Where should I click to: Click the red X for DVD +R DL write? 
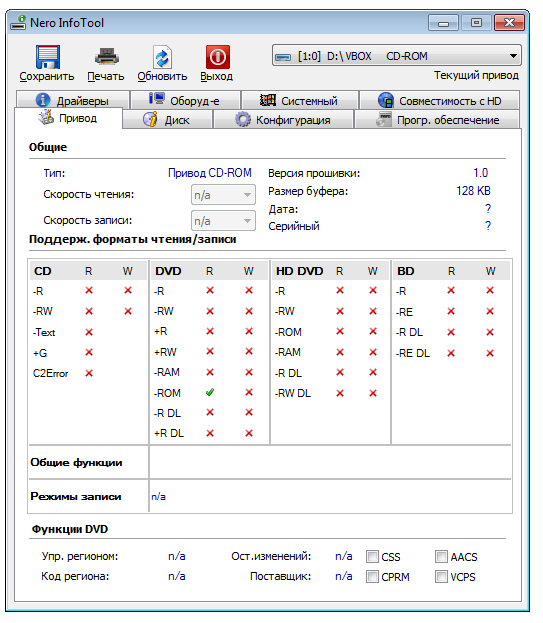[249, 433]
